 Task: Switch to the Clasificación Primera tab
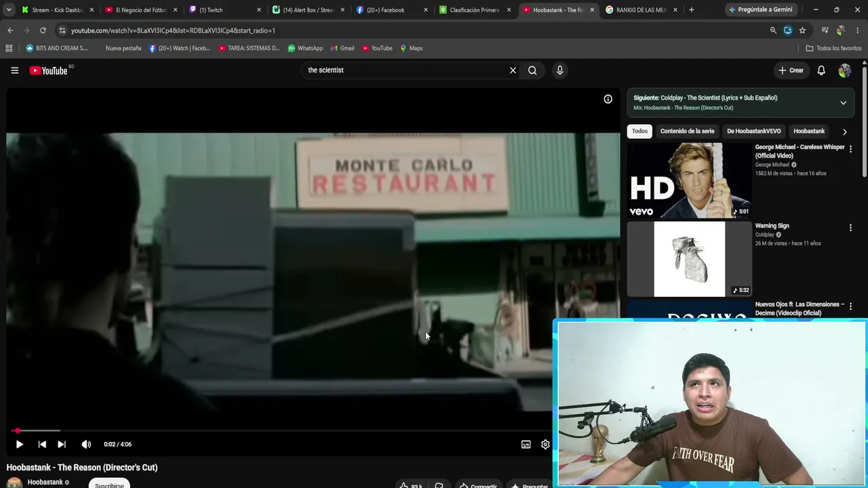[x=475, y=10]
